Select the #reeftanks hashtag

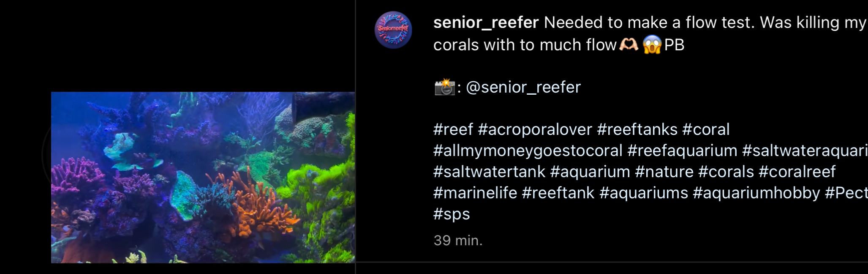[x=637, y=130]
